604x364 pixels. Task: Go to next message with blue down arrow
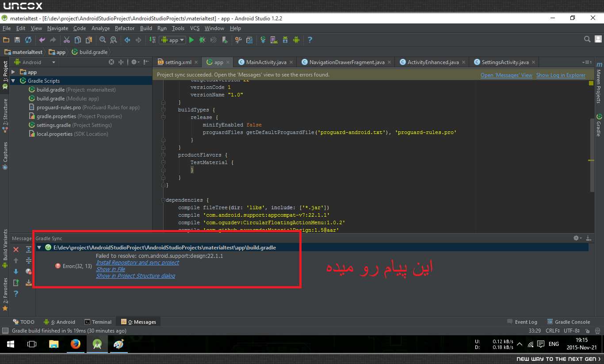16,272
